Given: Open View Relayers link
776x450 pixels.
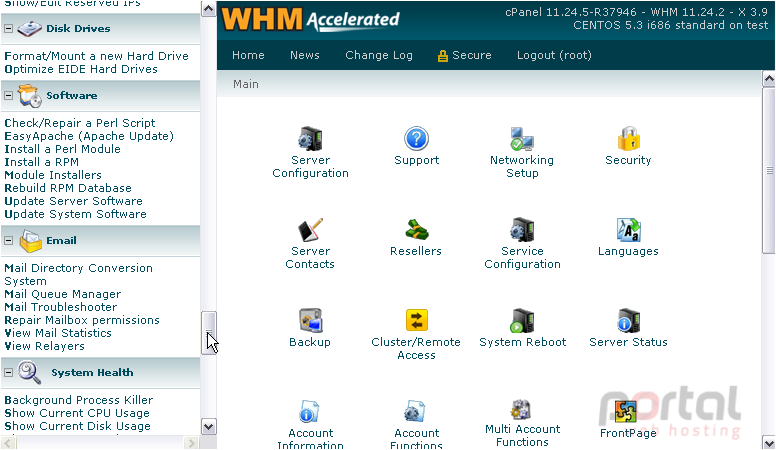Looking at the screenshot, I should [44, 347].
